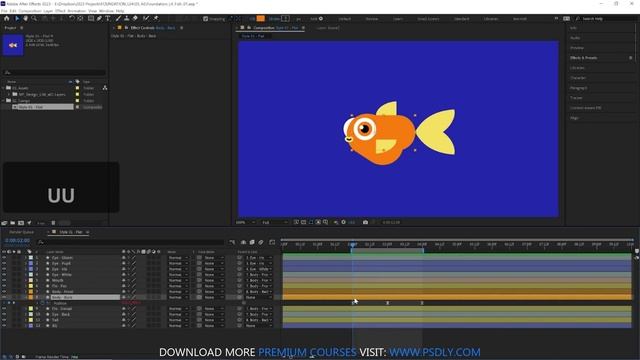
Task: Open blend mode dropdown for Eye - Gleam
Action: 178,258
